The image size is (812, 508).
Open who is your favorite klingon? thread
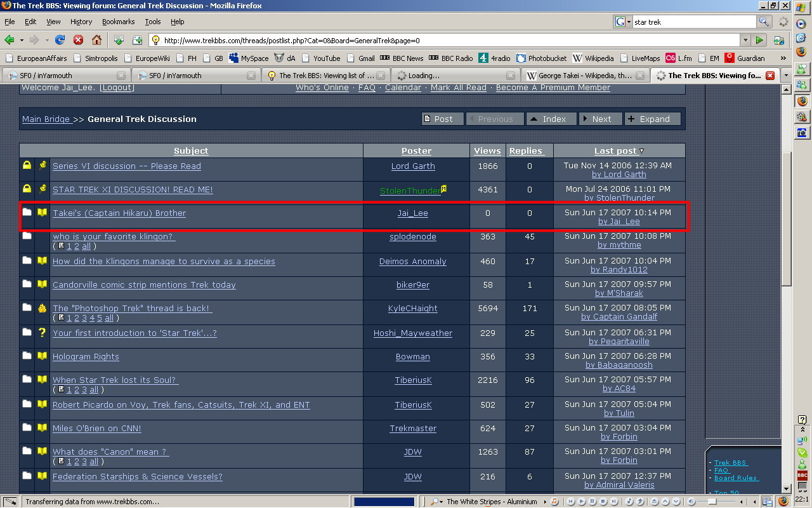coord(114,237)
